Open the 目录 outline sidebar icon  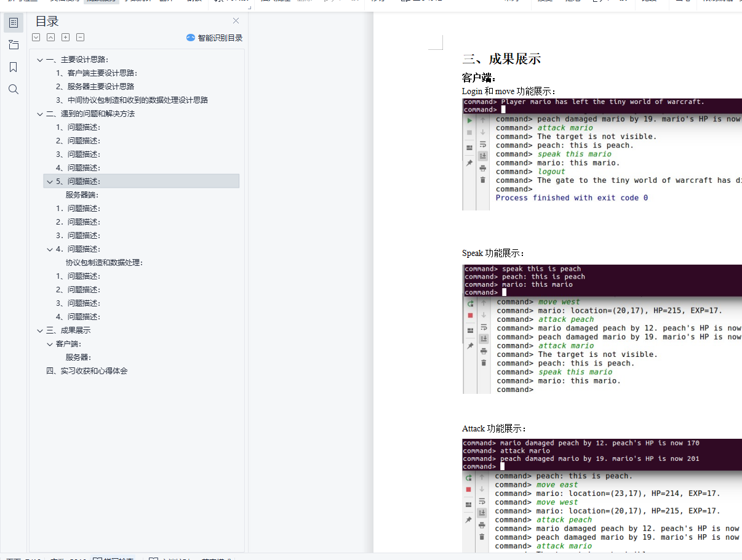(14, 23)
